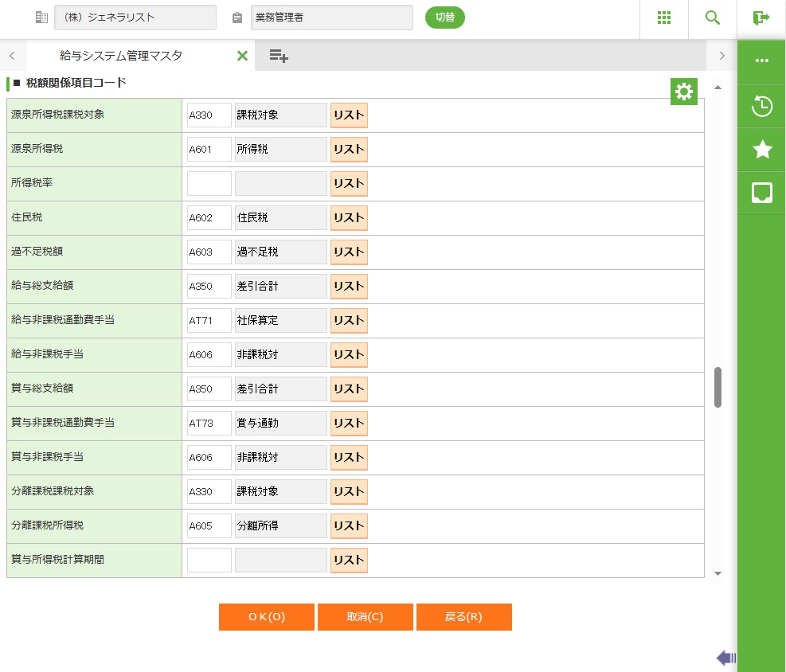The height and width of the screenshot is (672, 786).
Task: Click the three-dots more icon in sidebar
Action: (762, 61)
